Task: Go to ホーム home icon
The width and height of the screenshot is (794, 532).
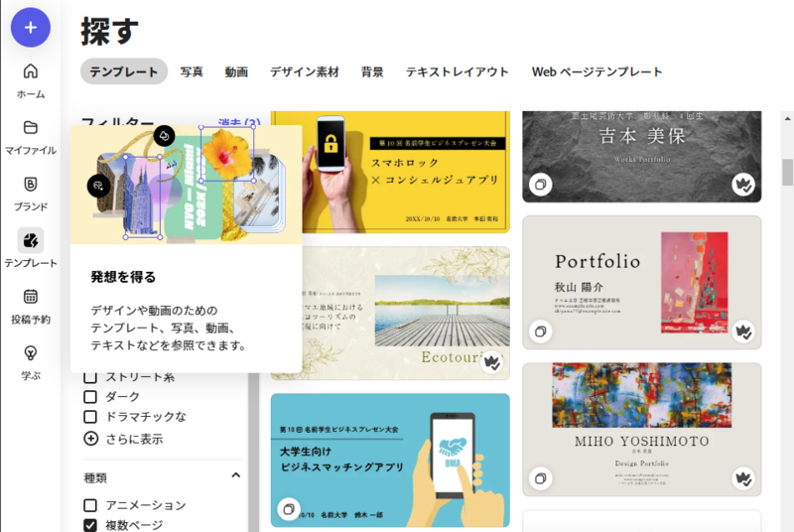Action: (x=31, y=71)
